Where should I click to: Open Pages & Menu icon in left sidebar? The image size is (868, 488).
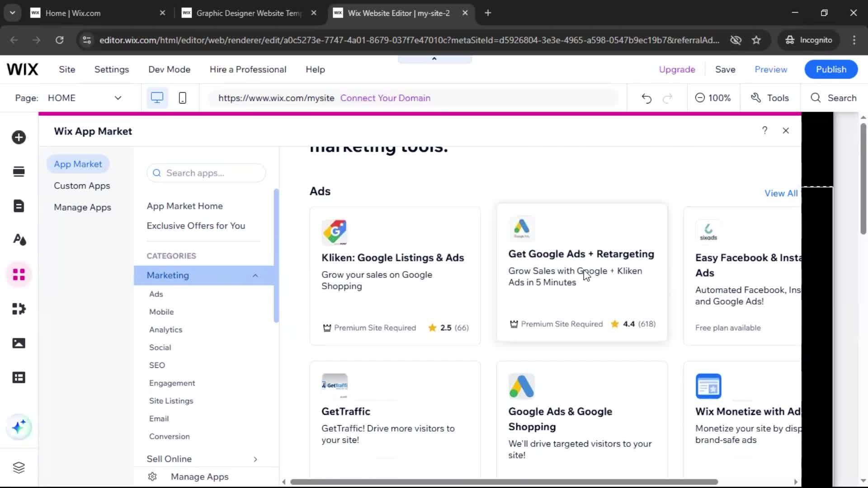(x=19, y=206)
